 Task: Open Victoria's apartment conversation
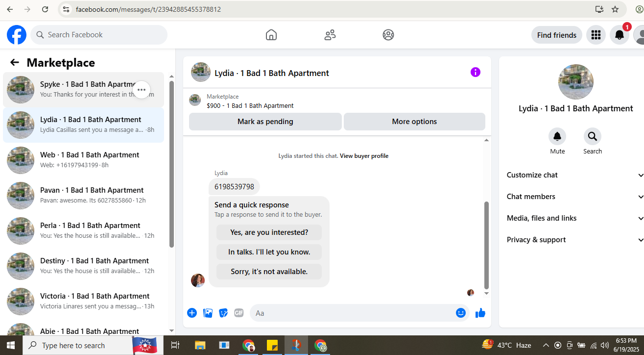click(83, 302)
